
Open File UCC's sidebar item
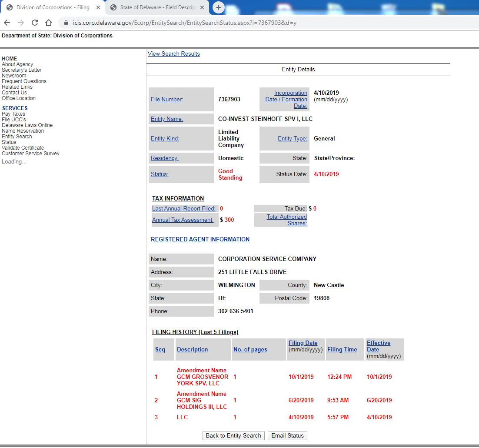[14, 120]
